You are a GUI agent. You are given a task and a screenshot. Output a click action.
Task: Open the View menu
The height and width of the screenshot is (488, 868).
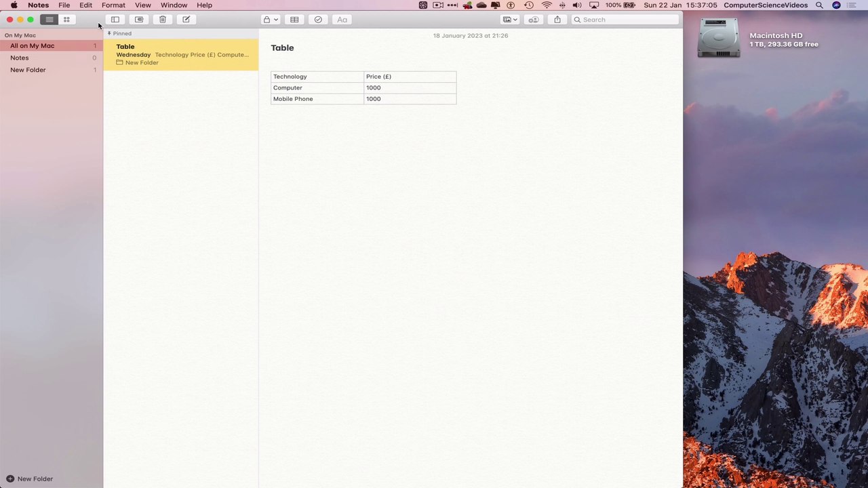tap(143, 5)
